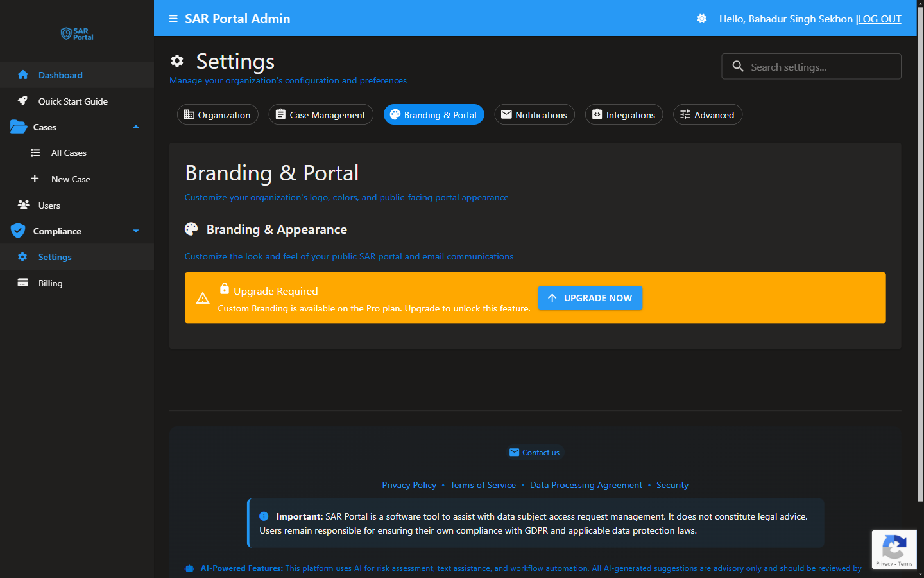Open the Advanced settings tab
This screenshot has height=578, width=924.
point(707,114)
